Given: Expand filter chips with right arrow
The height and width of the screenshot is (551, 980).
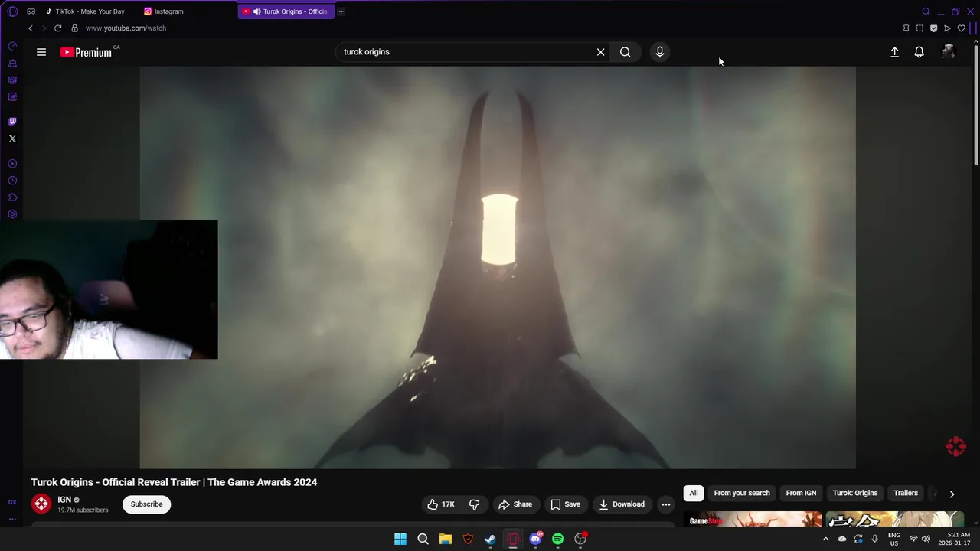Looking at the screenshot, I should (x=952, y=494).
